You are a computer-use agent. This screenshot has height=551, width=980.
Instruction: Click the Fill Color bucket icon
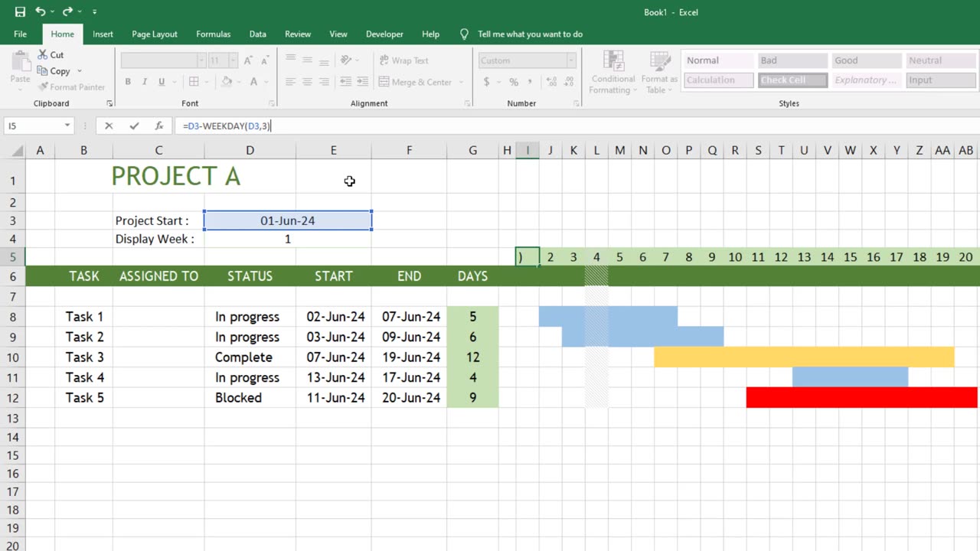pyautogui.click(x=227, y=82)
